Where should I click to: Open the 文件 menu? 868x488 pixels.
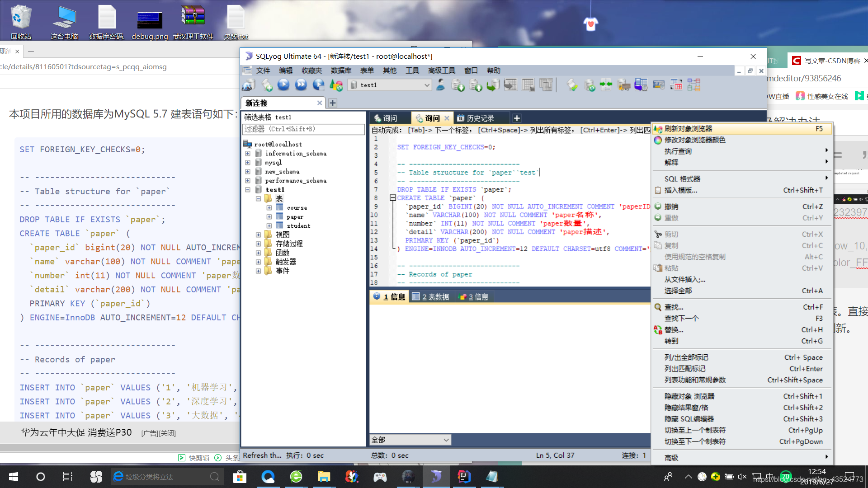[263, 70]
